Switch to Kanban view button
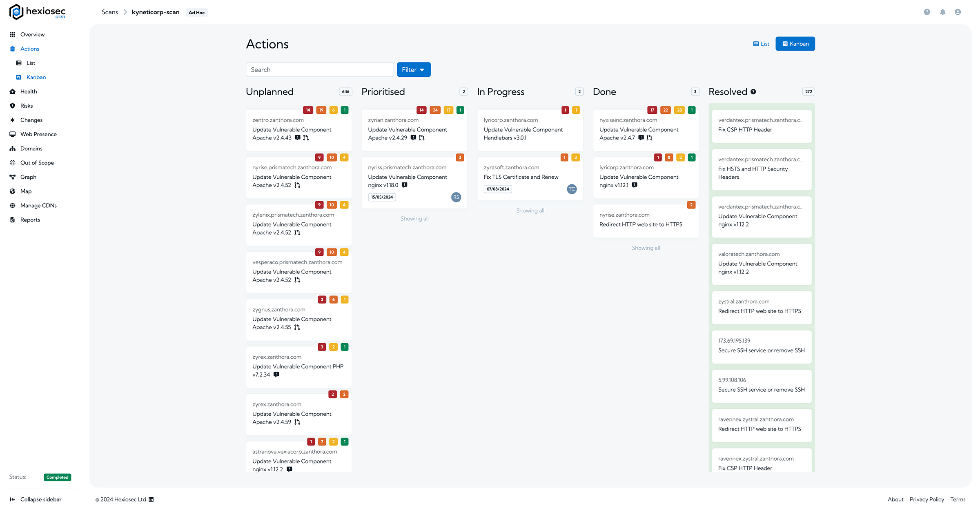980x510 pixels. pos(795,44)
